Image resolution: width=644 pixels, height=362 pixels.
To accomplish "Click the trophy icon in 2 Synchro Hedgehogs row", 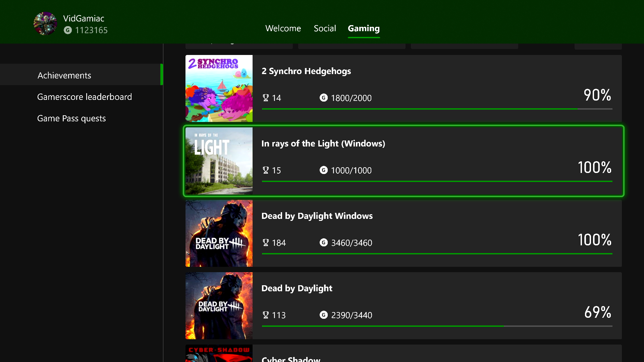I will (266, 98).
